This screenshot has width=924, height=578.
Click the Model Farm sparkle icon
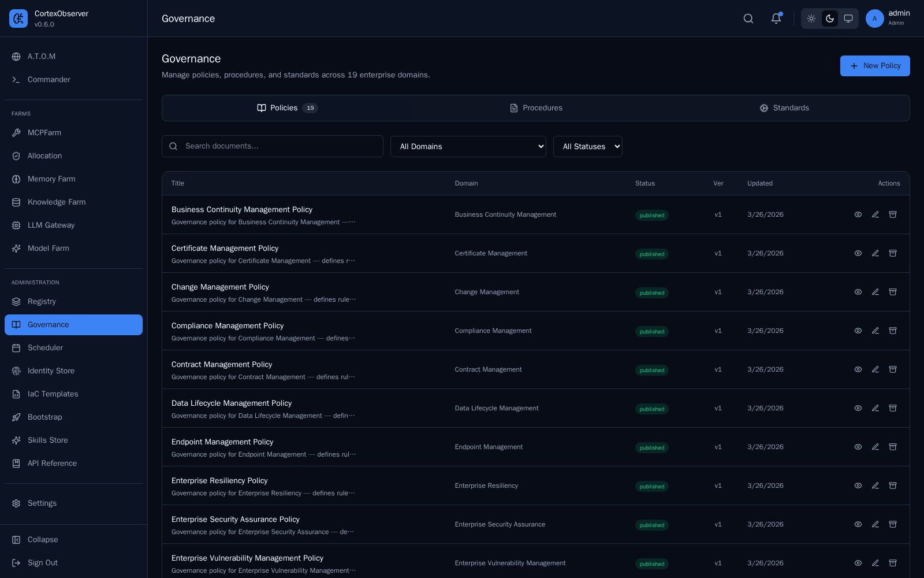click(16, 249)
